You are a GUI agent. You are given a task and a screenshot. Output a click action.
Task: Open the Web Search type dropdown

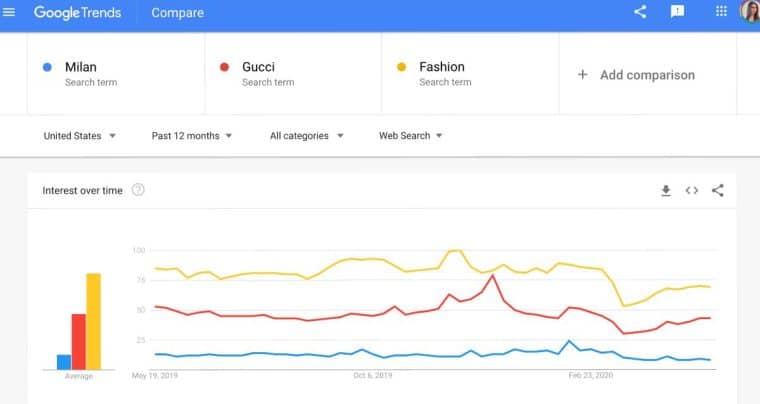tap(410, 136)
